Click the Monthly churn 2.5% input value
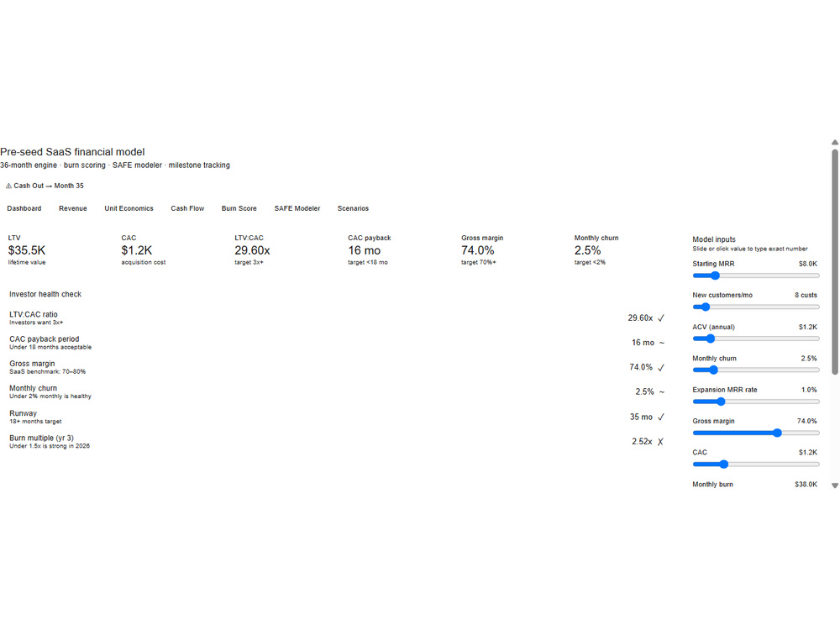Image resolution: width=840 pixels, height=630 pixels. (809, 359)
